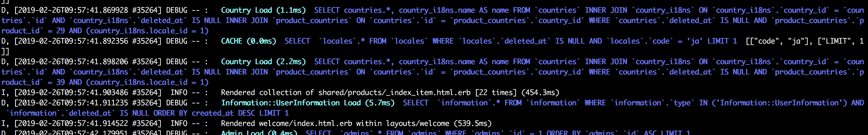Select timestamp 2019-02-26T09:57:41.869928 in first log line
868x135 pixels.
(x=73, y=11)
